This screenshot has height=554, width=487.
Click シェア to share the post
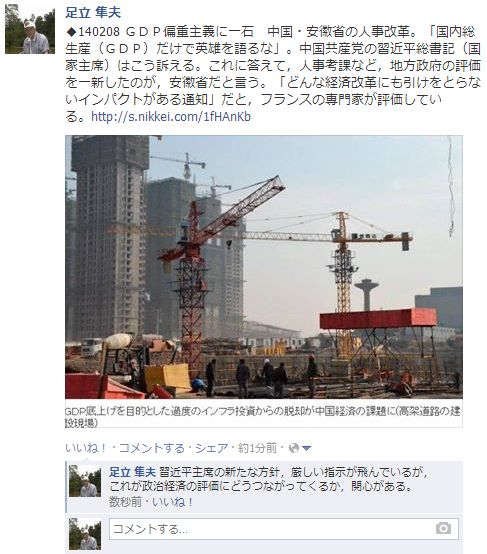pyautogui.click(x=211, y=448)
